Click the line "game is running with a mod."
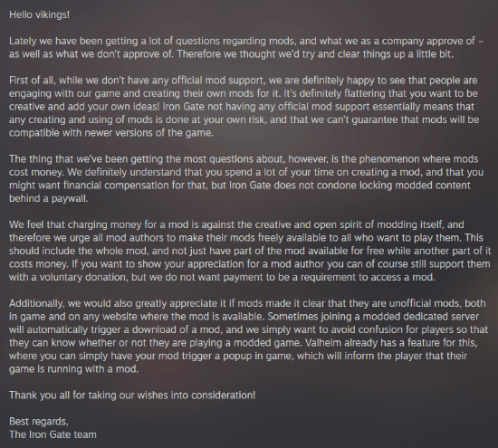 pyautogui.click(x=73, y=369)
